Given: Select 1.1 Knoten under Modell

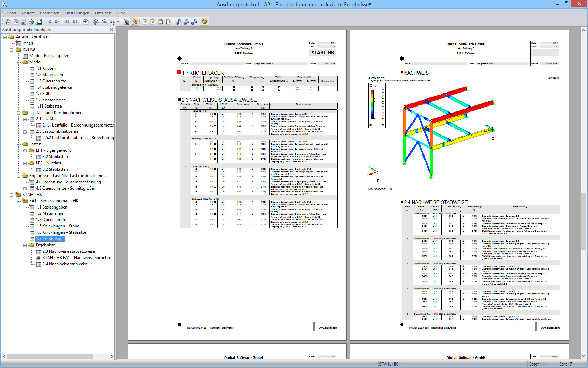Looking at the screenshot, I should 46,68.
